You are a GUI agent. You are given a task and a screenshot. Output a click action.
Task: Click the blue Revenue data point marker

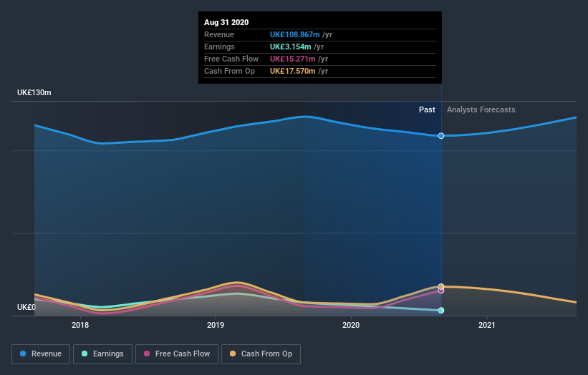pos(441,136)
